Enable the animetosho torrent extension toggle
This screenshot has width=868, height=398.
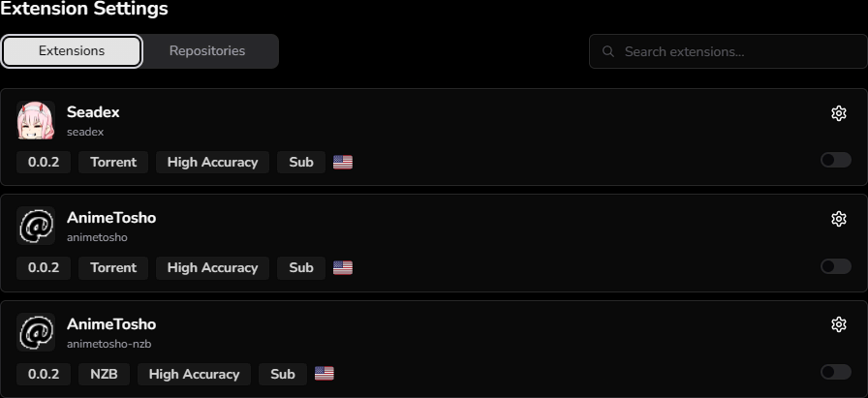(x=835, y=266)
